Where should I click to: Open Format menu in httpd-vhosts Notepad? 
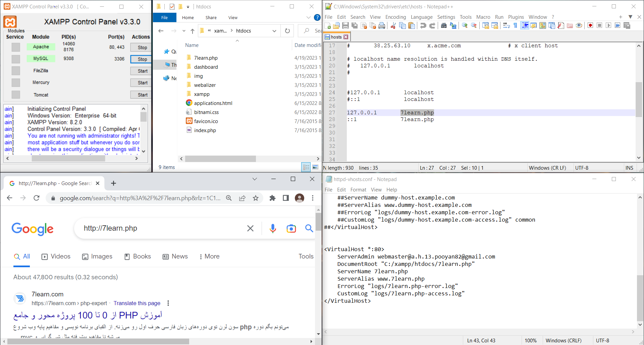358,190
